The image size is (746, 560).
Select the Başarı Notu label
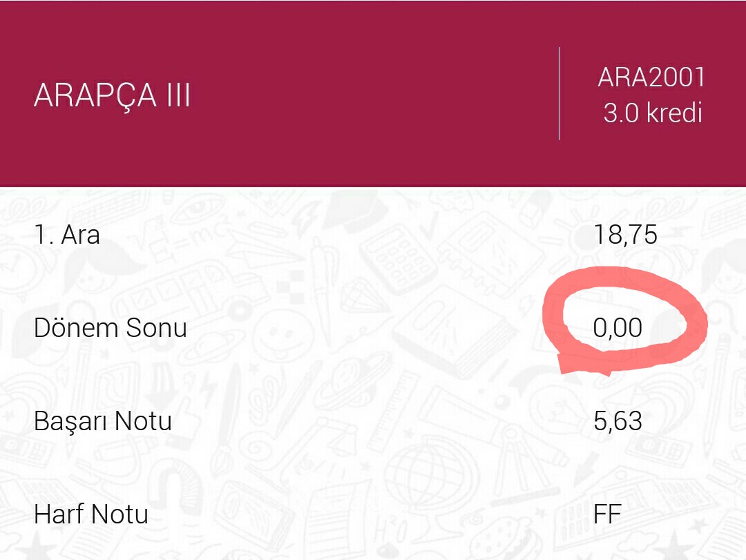[x=103, y=421]
